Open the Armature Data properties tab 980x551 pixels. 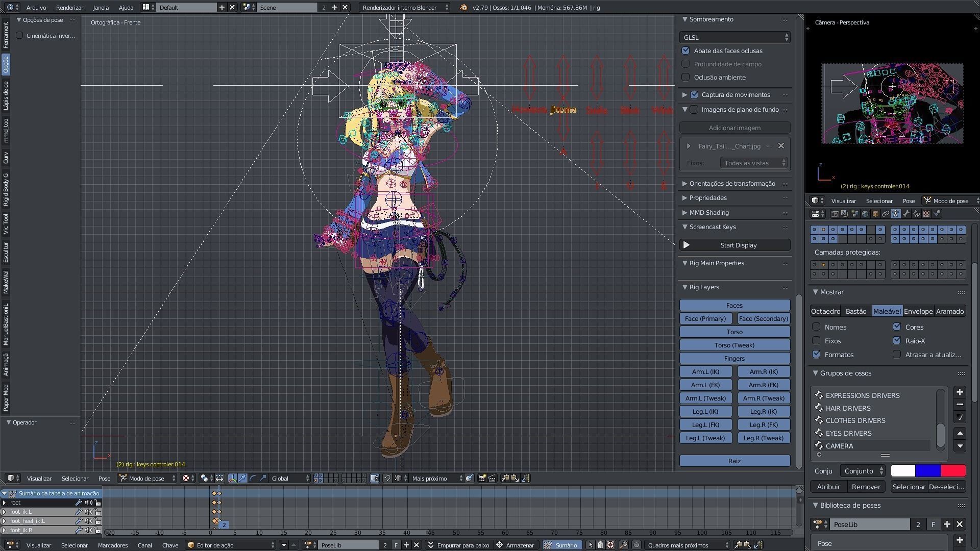click(896, 214)
